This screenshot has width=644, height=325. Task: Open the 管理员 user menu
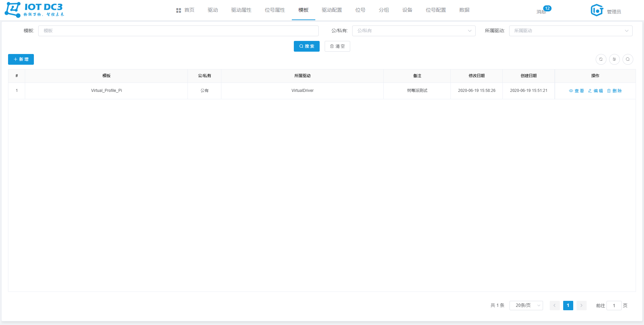pos(614,12)
